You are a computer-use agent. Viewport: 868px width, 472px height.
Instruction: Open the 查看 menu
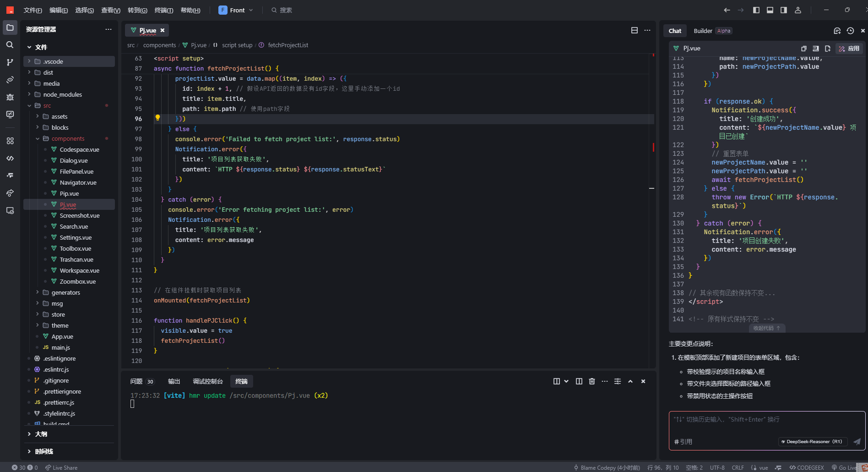[x=111, y=10]
